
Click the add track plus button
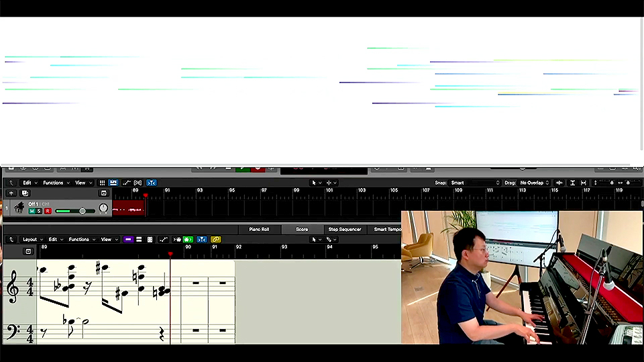11,193
